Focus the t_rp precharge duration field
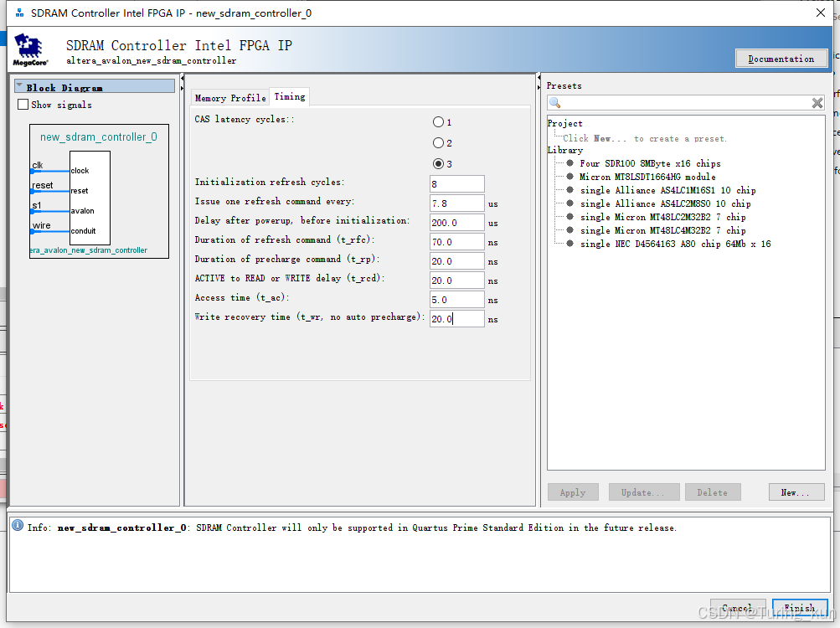840x628 pixels. coord(457,261)
